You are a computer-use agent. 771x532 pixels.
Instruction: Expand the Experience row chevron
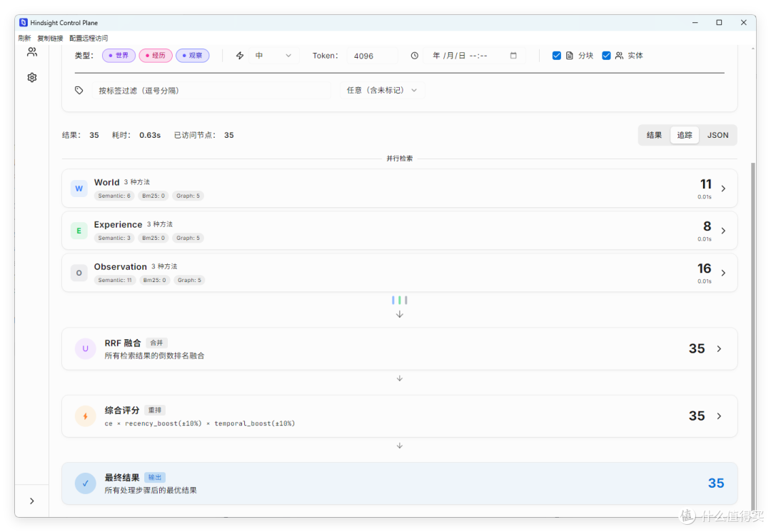[723, 231]
